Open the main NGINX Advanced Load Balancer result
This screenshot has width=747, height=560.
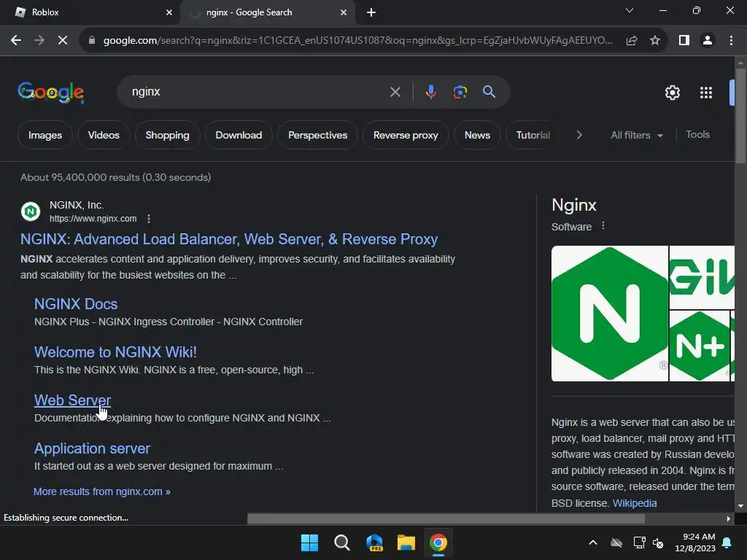[x=229, y=239]
